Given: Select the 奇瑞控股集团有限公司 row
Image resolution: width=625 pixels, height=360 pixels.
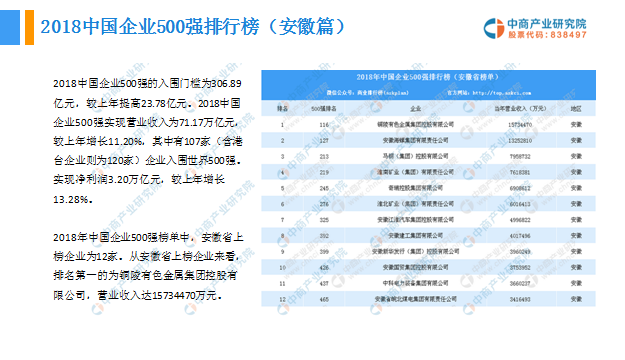Looking at the screenshot, I should 428,188.
